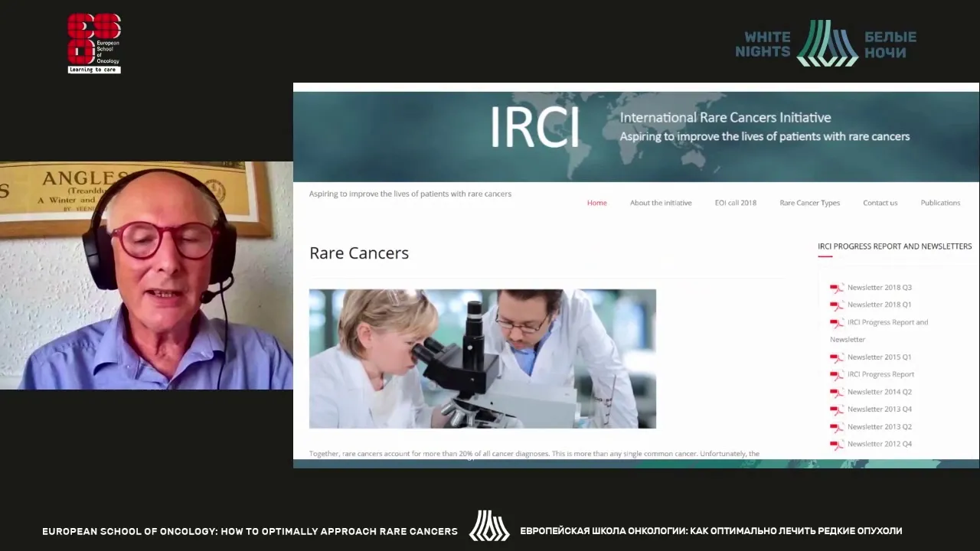Click the speaker webcam video
The image size is (980, 551).
pyautogui.click(x=146, y=275)
